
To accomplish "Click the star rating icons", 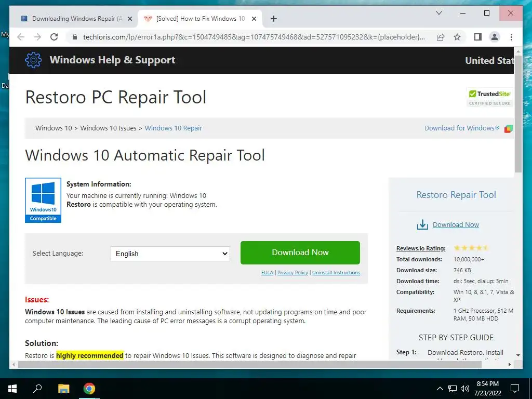I will 471,248.
